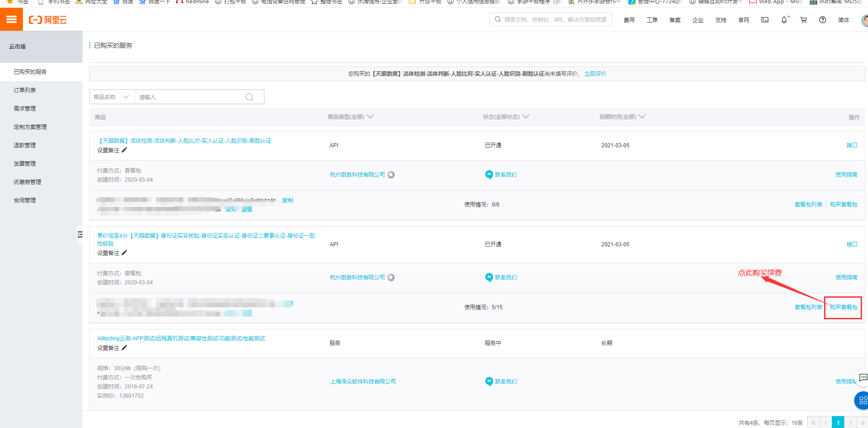Image resolution: width=868 pixels, height=428 pixels.
Task: Click 联系我们 chat icon in Alltesting row
Action: [489, 382]
